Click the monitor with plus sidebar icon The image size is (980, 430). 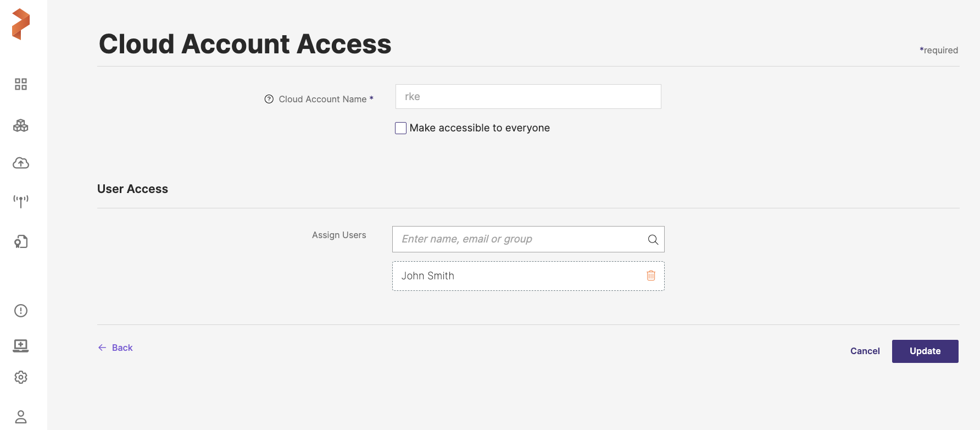21,345
